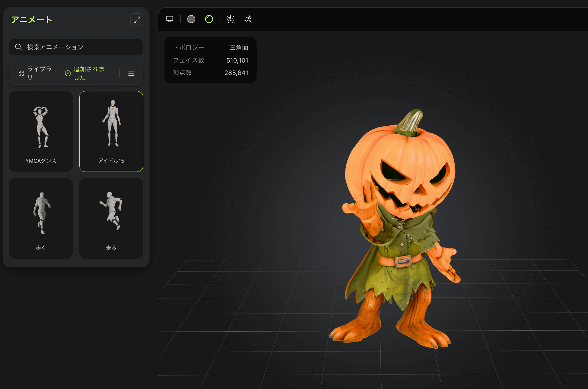Click the grid icon beside ライブラリ

tap(21, 73)
